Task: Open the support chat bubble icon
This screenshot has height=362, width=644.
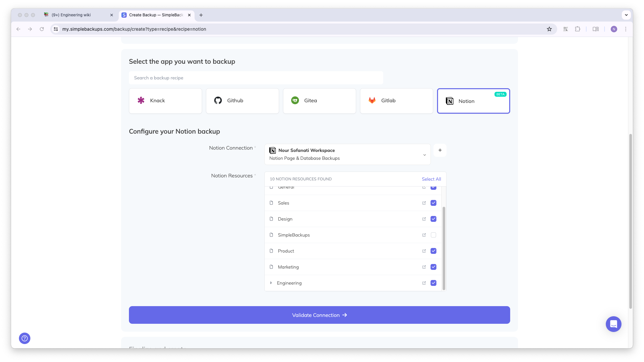Action: tap(613, 324)
